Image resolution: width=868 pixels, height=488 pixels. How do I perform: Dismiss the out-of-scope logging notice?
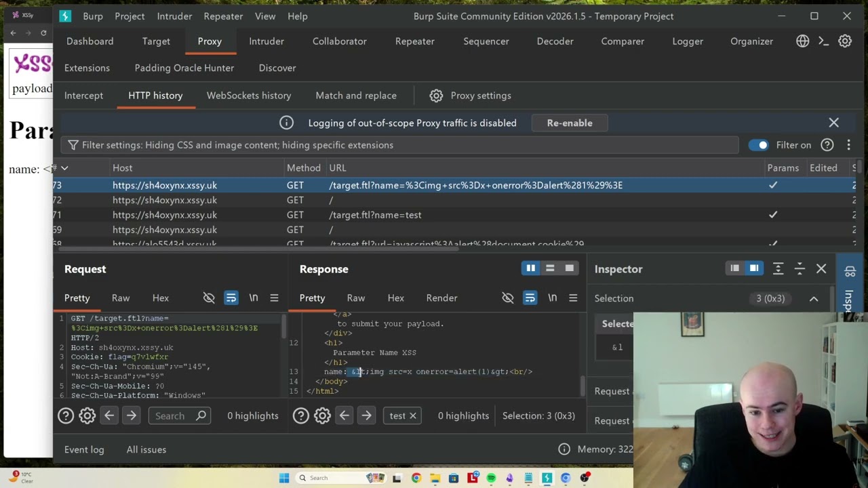[833, 123]
